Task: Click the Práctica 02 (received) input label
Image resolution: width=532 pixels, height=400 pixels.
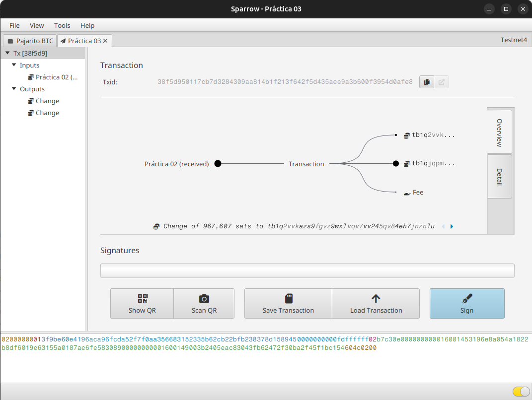Action: [x=177, y=164]
